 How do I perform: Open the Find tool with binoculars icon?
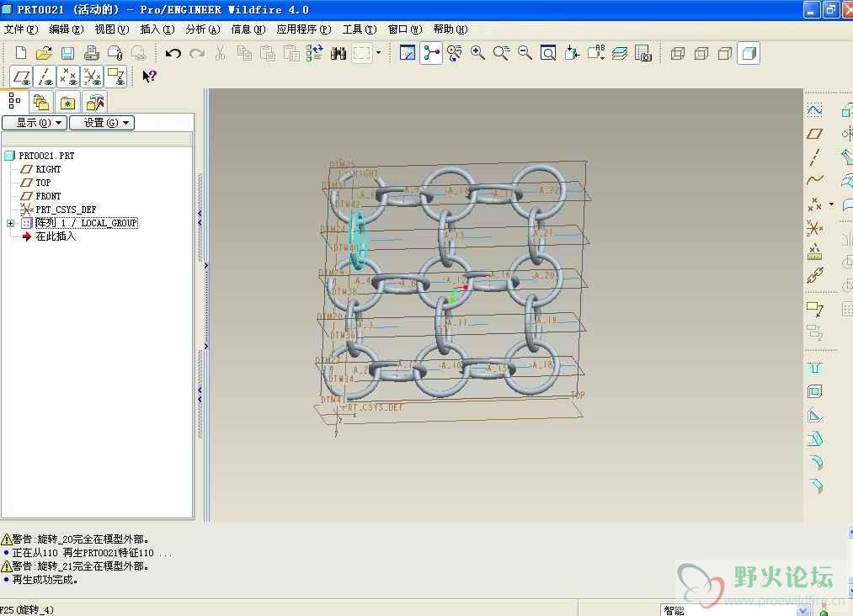pos(339,53)
